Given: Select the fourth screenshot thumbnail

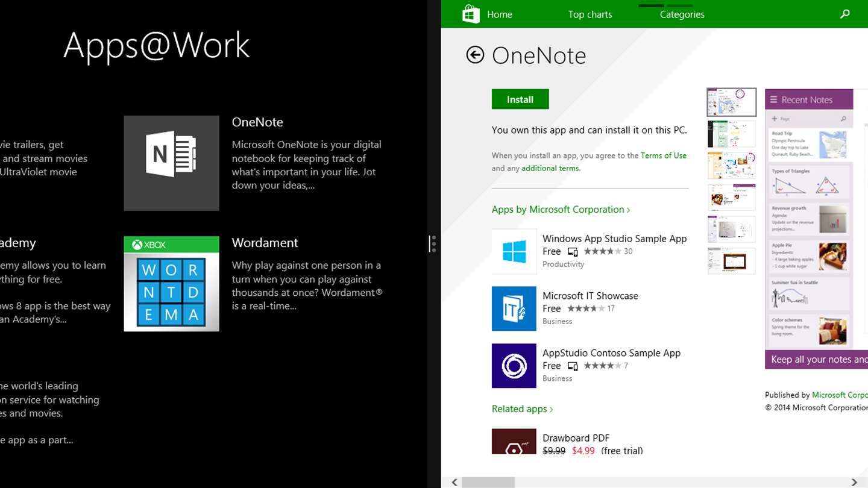Looking at the screenshot, I should (x=731, y=198).
